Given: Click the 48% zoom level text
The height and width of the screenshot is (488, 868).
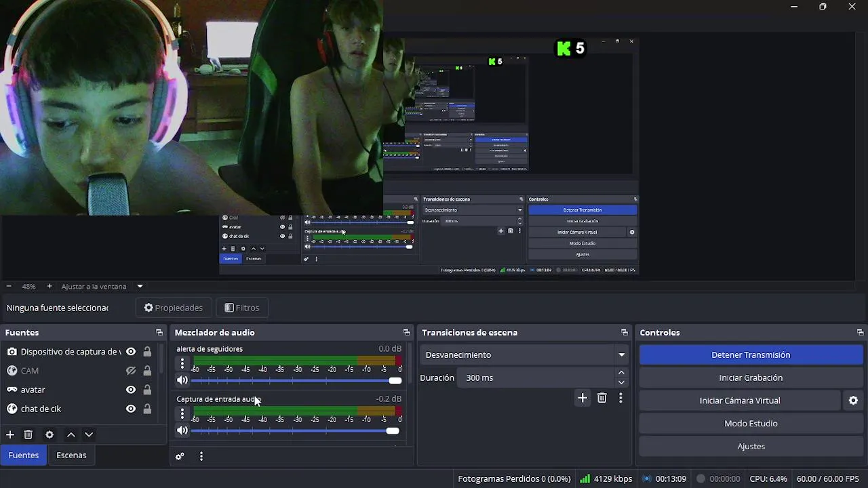Looking at the screenshot, I should [28, 286].
